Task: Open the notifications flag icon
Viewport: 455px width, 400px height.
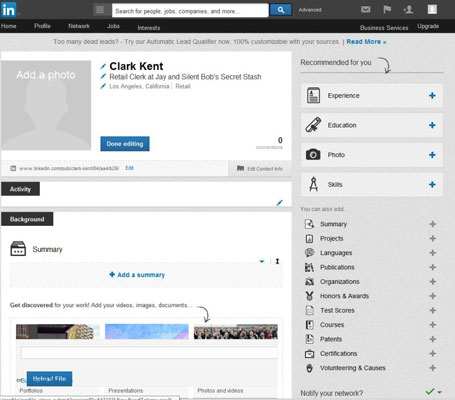Action: [387, 9]
